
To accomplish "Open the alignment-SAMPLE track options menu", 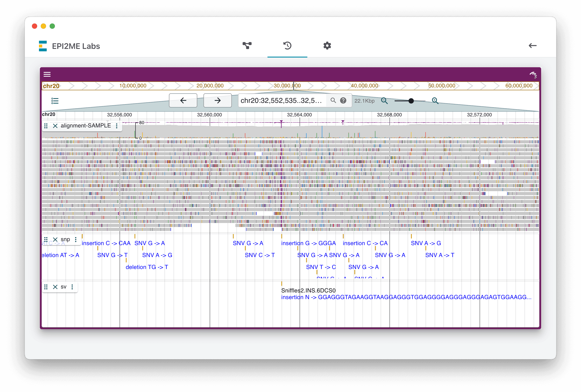I will point(117,126).
